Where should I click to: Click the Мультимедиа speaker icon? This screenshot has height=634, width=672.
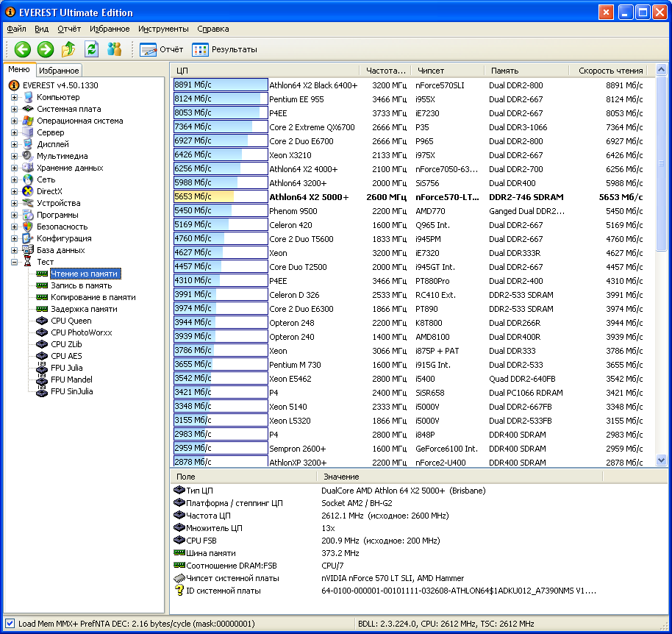click(x=28, y=156)
